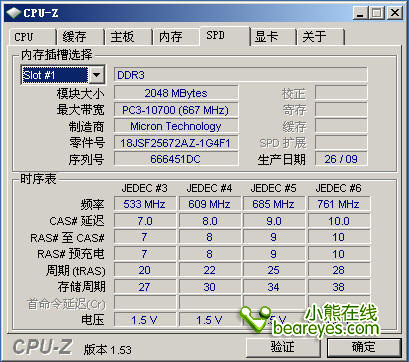Screen dimensions: 409x362
Task: Click the 生产日期 label
Action: coord(281,160)
